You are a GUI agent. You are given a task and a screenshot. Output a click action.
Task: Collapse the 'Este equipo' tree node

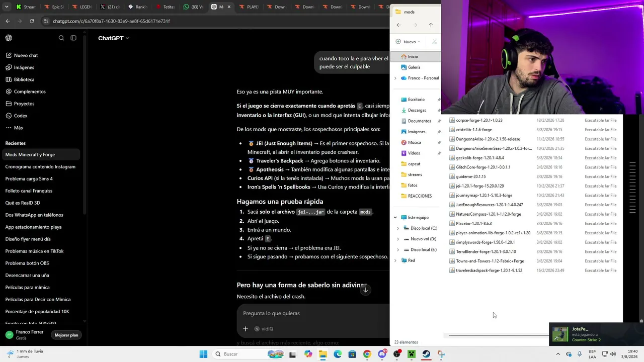point(395,218)
